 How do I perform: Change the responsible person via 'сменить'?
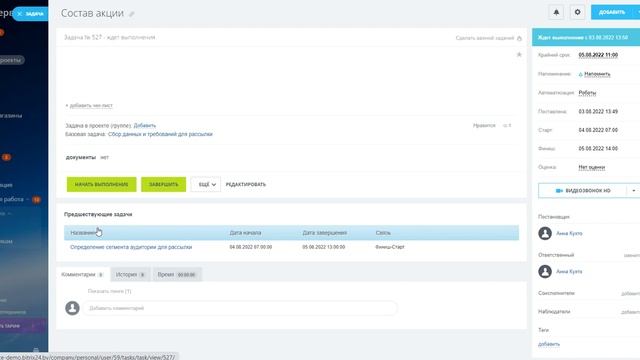click(x=632, y=255)
